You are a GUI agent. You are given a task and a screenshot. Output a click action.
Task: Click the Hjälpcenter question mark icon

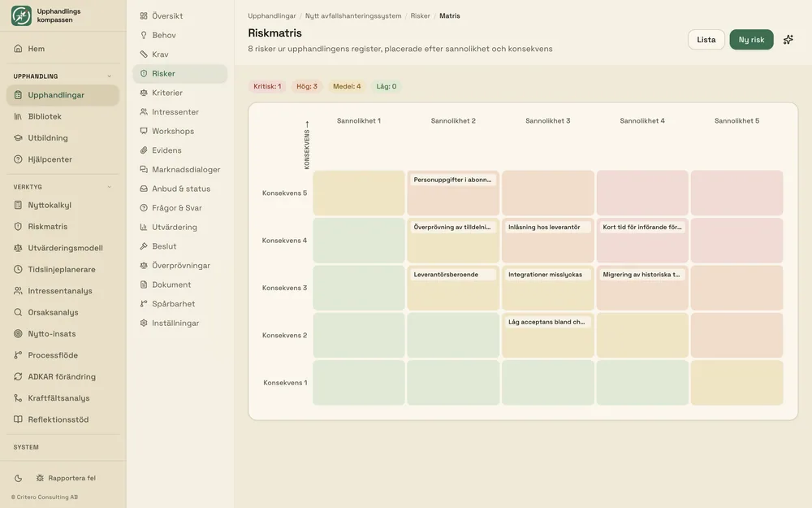(18, 159)
